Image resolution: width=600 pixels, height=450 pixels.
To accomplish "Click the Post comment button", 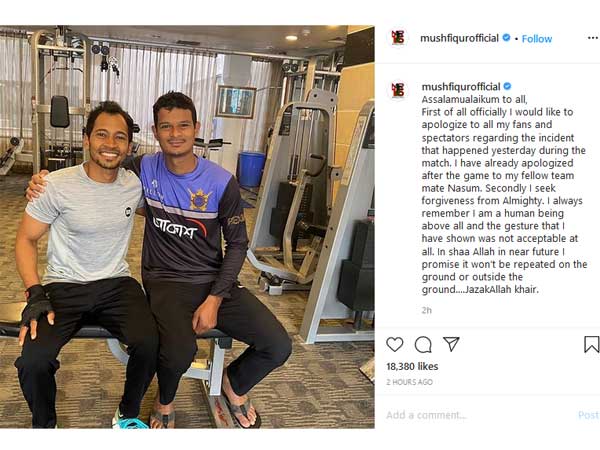I will (588, 415).
